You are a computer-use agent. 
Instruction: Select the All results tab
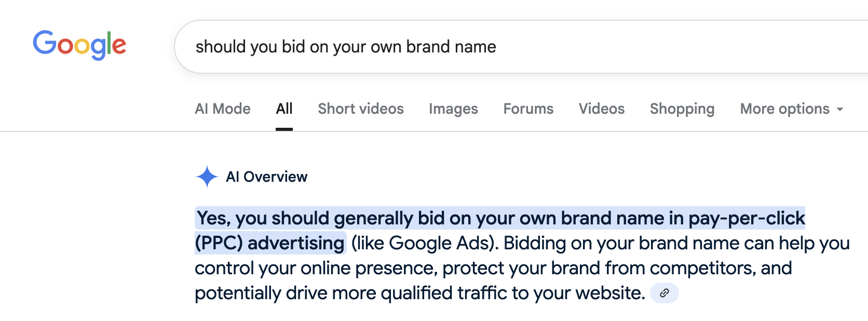click(x=283, y=109)
